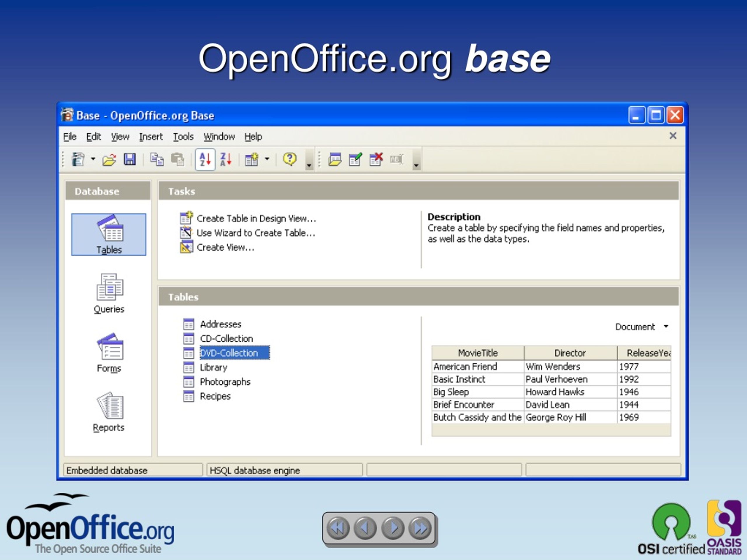Go to the first slide button
Screen dimensions: 747x560
click(x=338, y=528)
